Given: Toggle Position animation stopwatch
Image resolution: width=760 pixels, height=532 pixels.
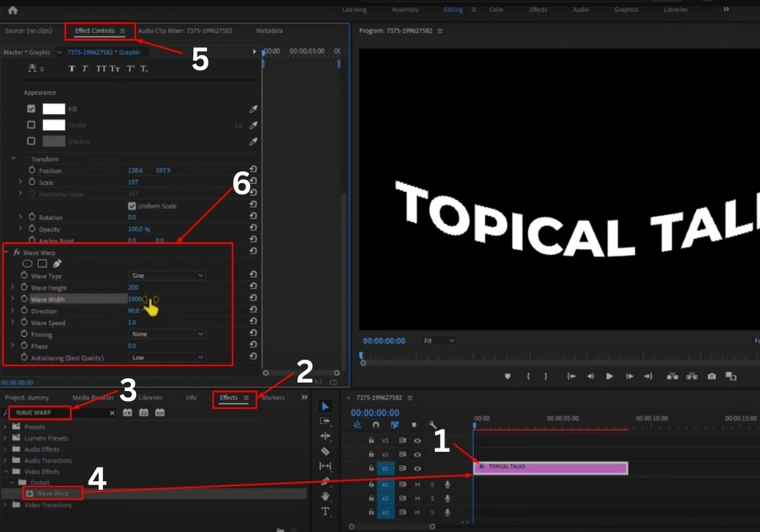Looking at the screenshot, I should click(32, 170).
